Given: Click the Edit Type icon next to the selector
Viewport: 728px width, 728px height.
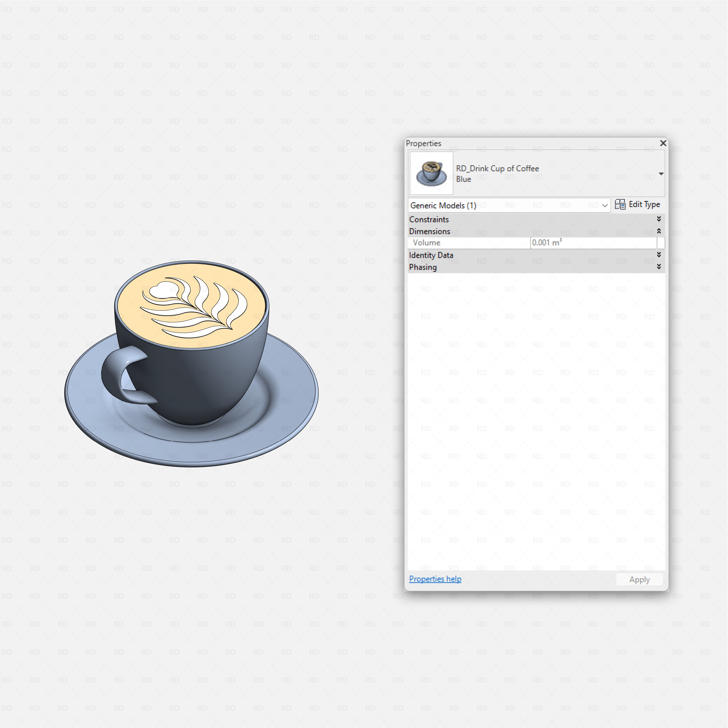Looking at the screenshot, I should click(x=621, y=204).
